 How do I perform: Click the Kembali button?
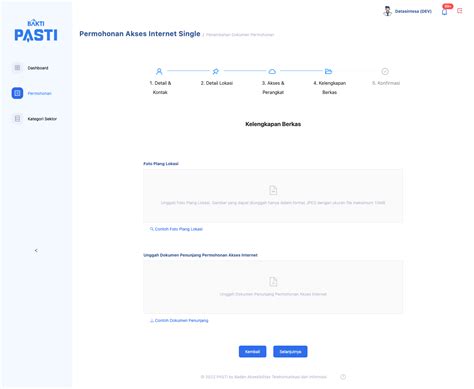pos(252,352)
